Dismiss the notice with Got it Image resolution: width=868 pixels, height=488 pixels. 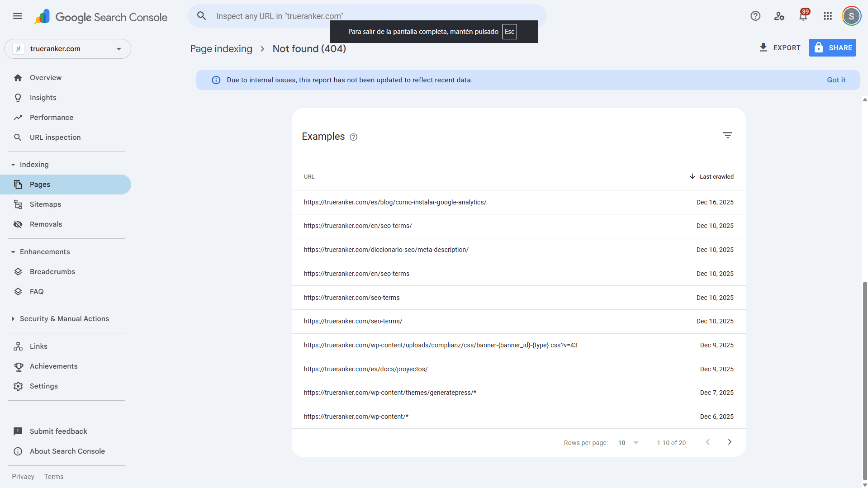click(836, 80)
